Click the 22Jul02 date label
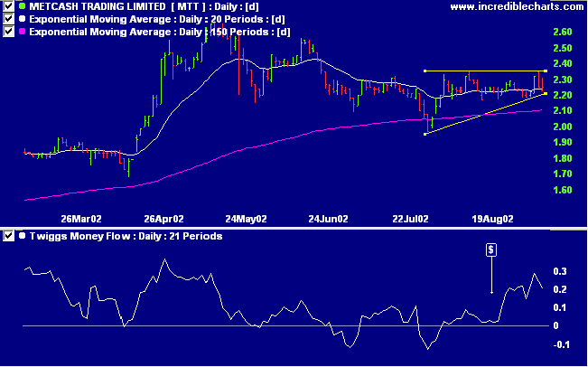The height and width of the screenshot is (367, 588). (x=410, y=219)
